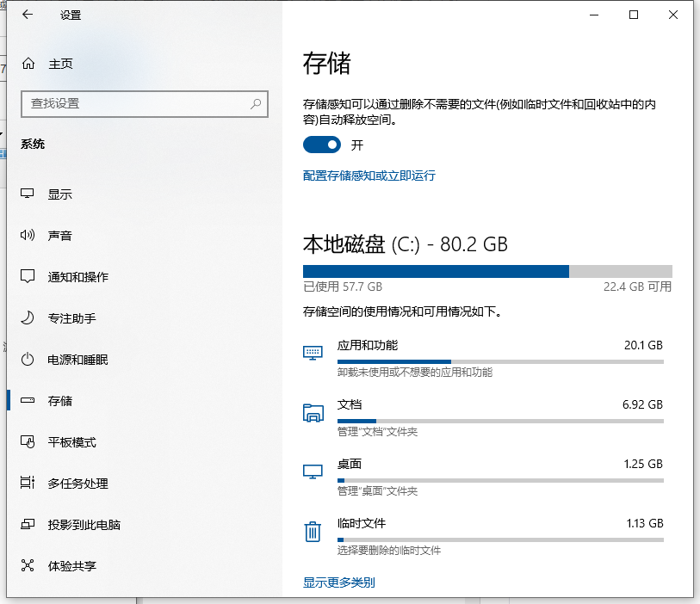Screen dimensions: 700x604
Task: Select the 显示 monitor icon
Action: tap(28, 194)
